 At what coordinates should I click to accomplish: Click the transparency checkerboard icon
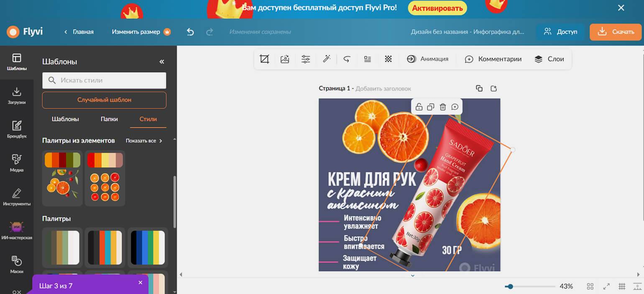coord(388,59)
